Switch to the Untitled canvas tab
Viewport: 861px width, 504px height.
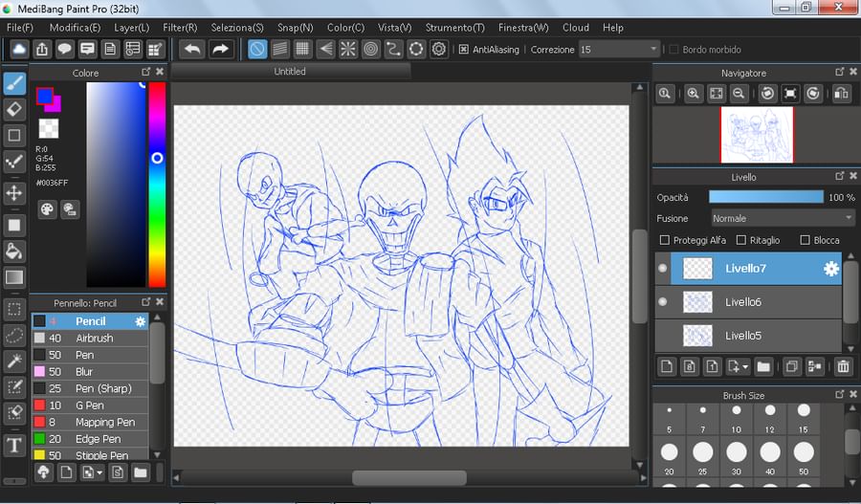tap(290, 72)
